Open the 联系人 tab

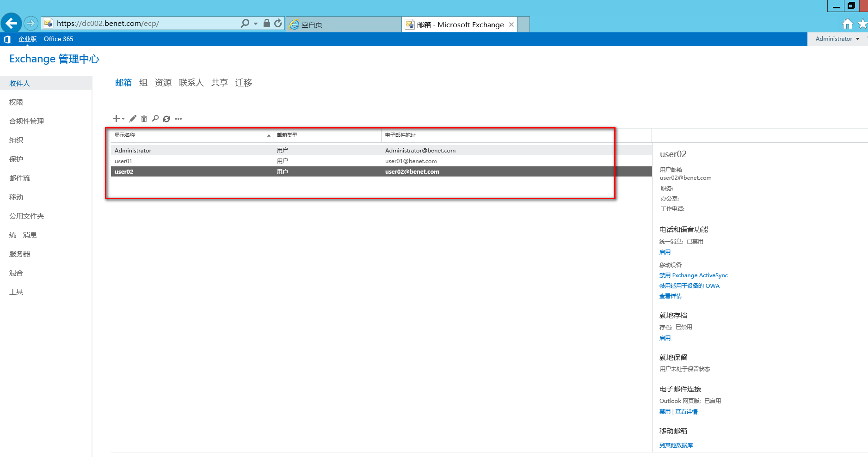[191, 83]
